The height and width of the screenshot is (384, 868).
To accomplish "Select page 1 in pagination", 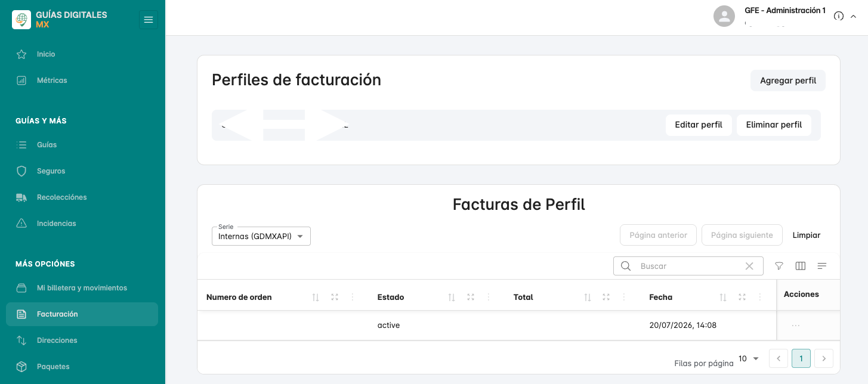I will (801, 358).
